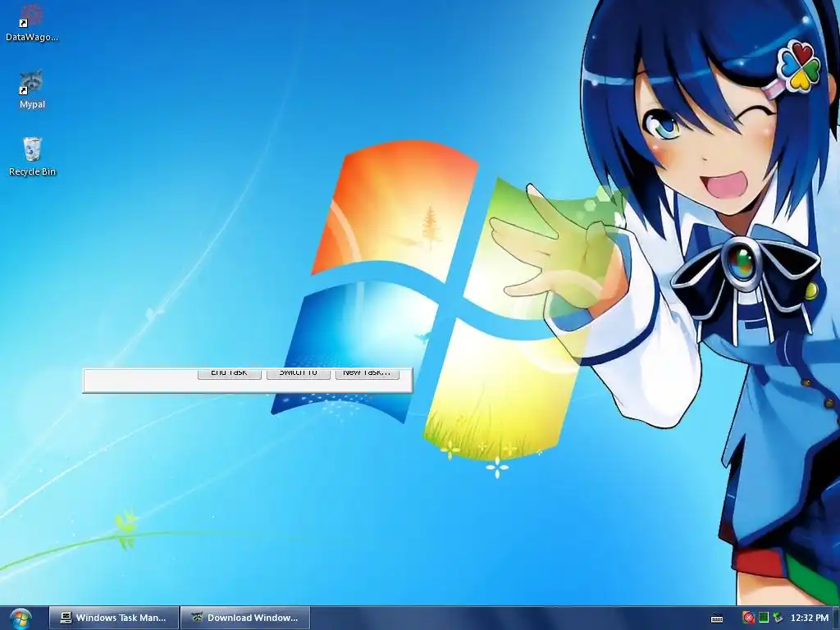Open the Security Center red shield tray icon

748,618
